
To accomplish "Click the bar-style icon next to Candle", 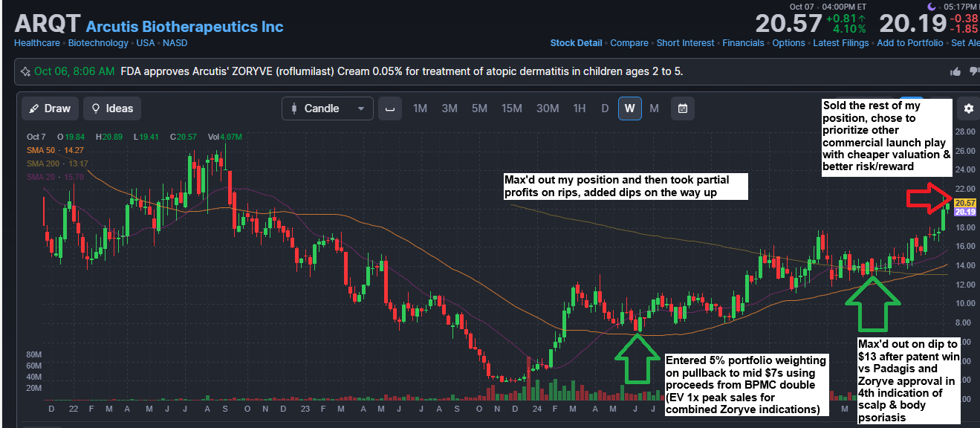I will [390, 108].
